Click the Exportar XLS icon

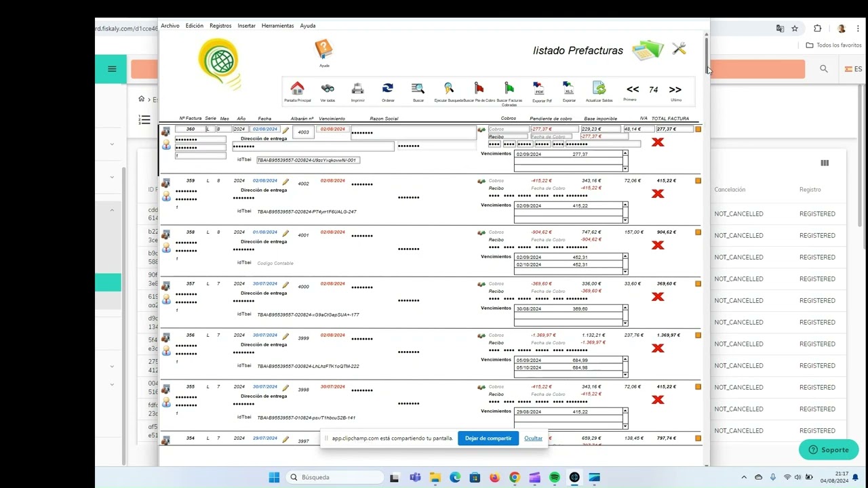[x=569, y=89]
